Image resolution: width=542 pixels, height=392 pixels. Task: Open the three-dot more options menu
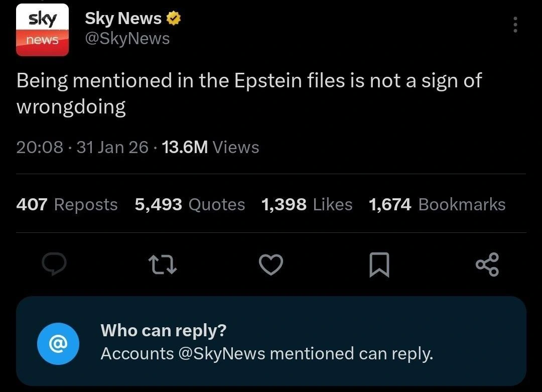[515, 25]
